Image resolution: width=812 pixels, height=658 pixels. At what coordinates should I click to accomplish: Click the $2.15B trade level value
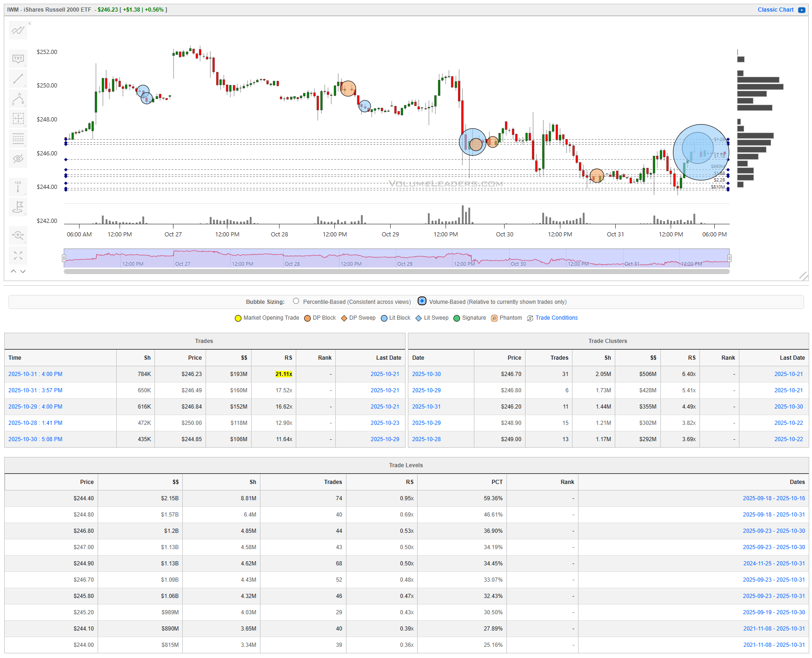click(x=170, y=498)
